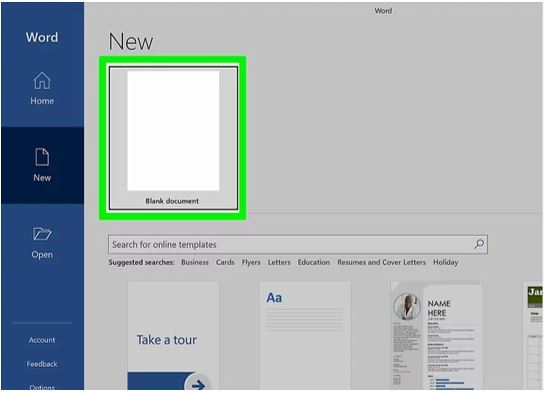Click the magnifier search icon
The image size is (544, 393).
[x=479, y=244]
